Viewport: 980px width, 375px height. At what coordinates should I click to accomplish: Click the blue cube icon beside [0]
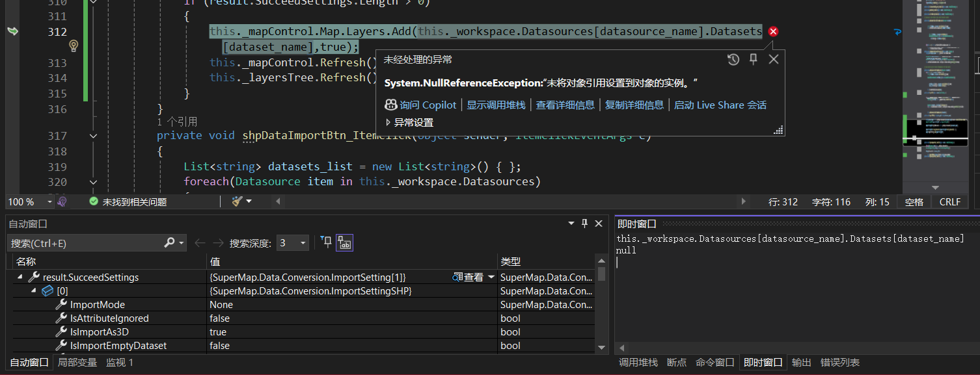coord(48,291)
